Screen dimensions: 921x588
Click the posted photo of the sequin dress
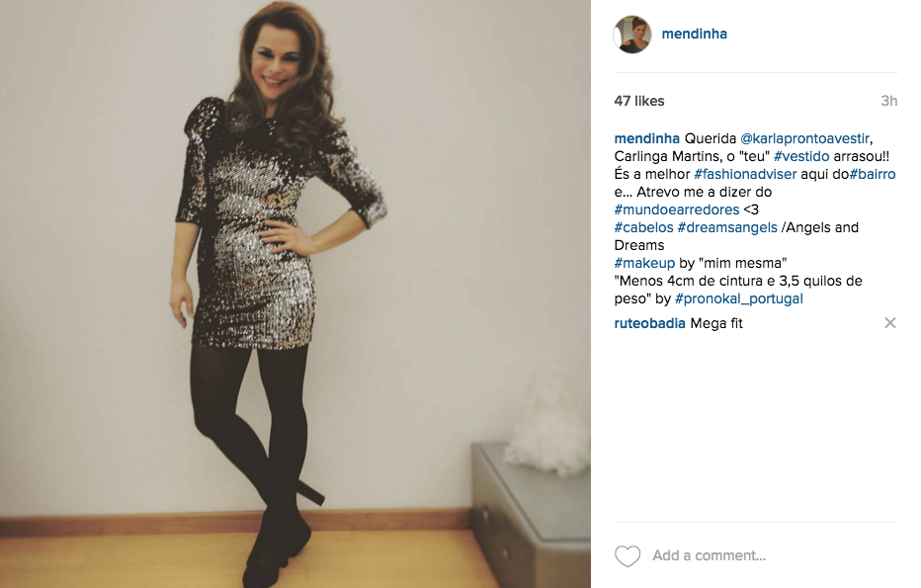point(294,294)
